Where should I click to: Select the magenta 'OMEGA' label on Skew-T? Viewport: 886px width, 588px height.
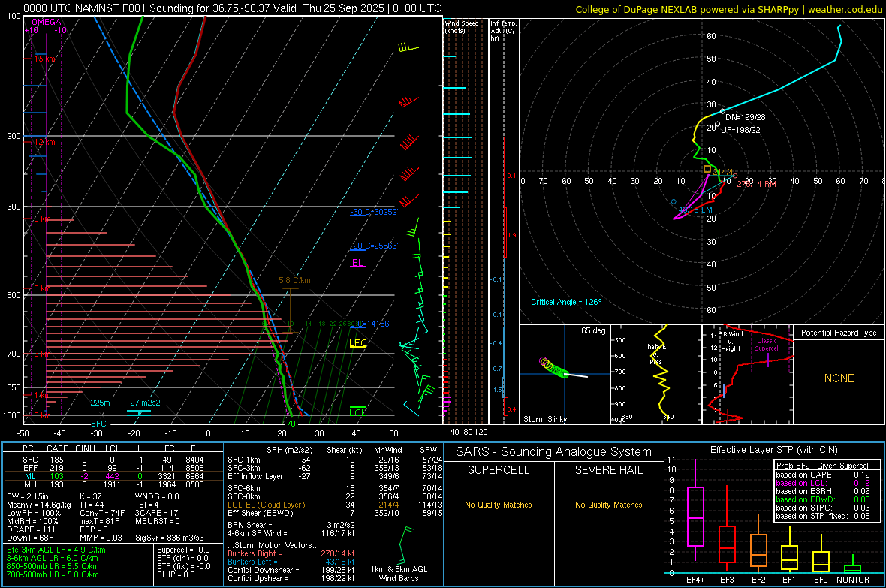[47, 22]
